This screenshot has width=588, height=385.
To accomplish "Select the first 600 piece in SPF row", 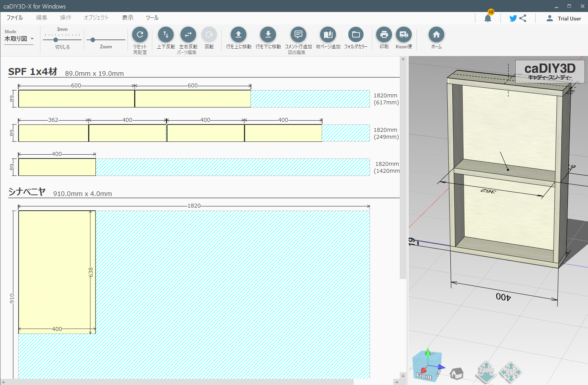I will tap(76, 99).
